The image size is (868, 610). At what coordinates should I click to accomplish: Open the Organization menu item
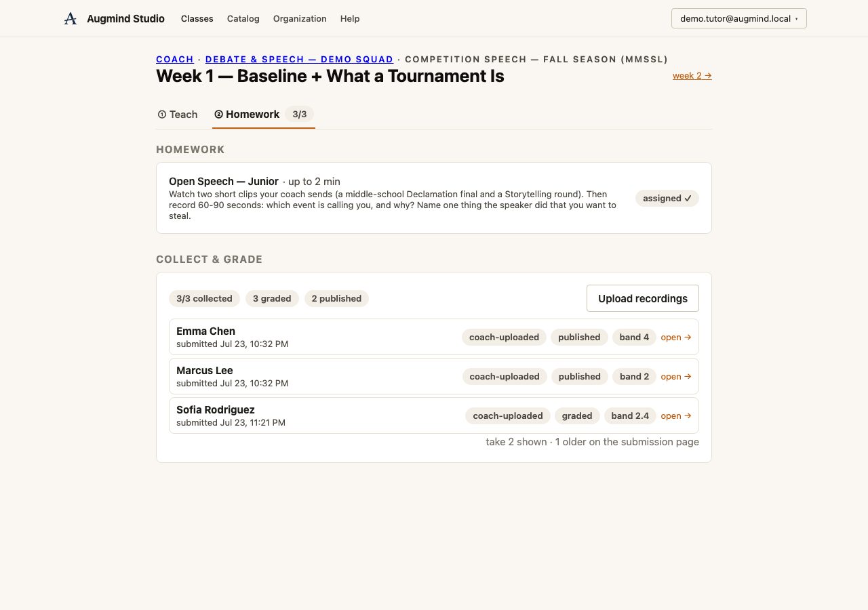(300, 19)
